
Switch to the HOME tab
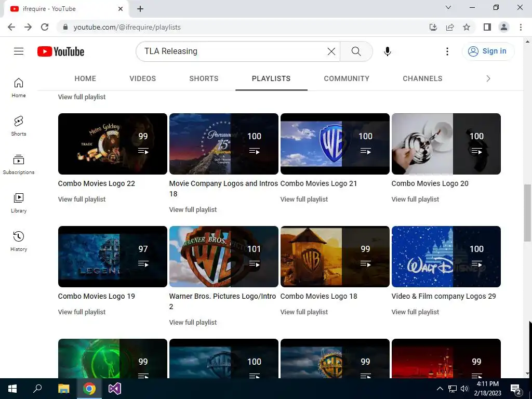85,78
